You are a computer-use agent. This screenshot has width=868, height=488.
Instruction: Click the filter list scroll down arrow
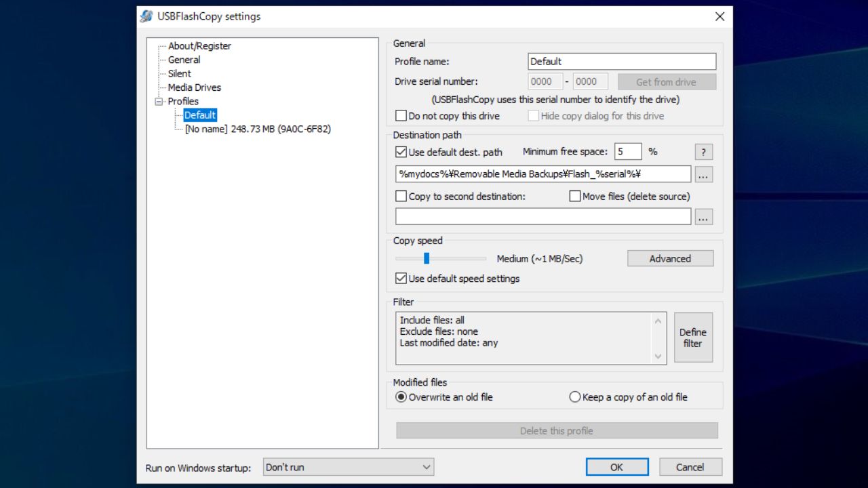[x=658, y=356]
